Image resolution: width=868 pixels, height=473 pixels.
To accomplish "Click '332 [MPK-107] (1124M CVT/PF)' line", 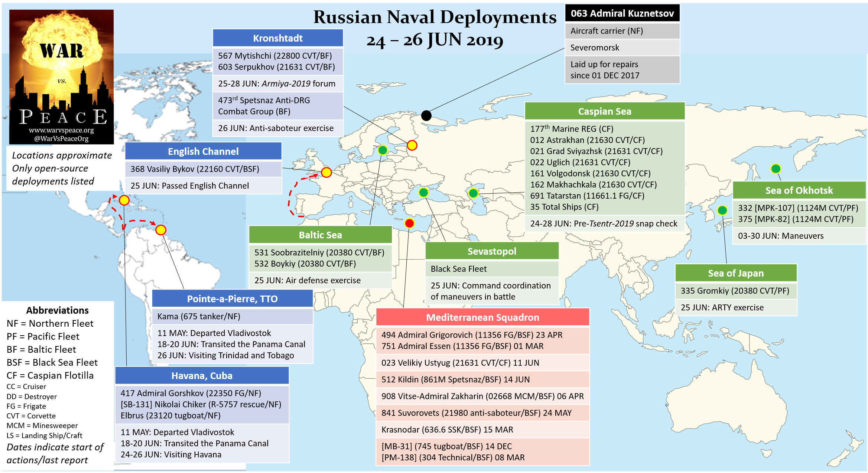I will 798,208.
